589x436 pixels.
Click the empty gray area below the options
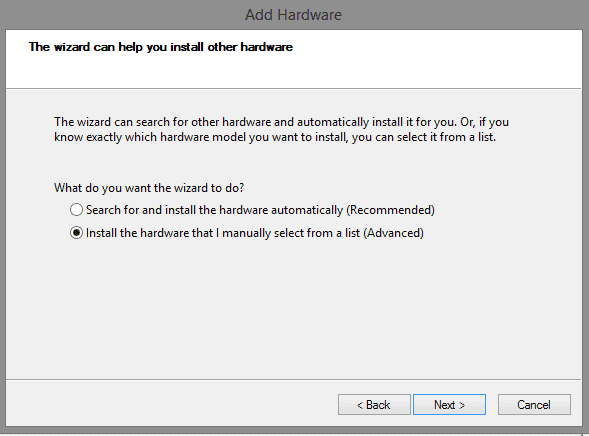[x=293, y=310]
